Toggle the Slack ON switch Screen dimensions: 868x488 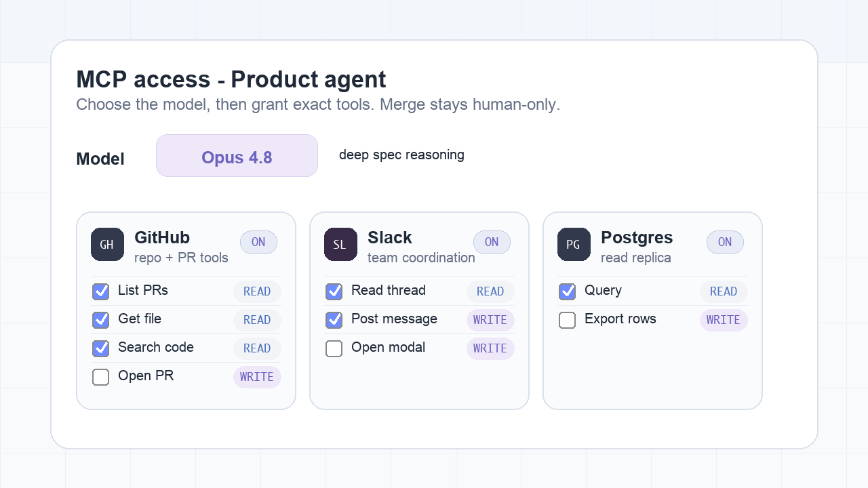point(492,242)
